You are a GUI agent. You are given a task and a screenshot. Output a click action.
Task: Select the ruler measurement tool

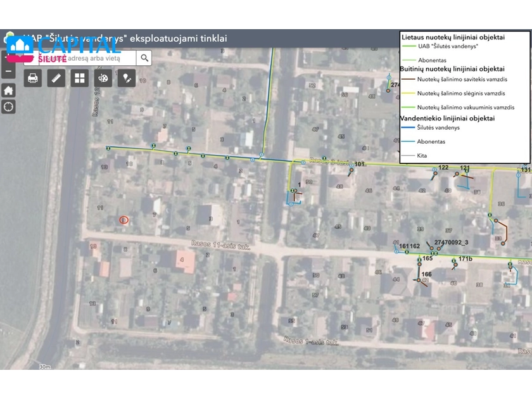pyautogui.click(x=56, y=79)
